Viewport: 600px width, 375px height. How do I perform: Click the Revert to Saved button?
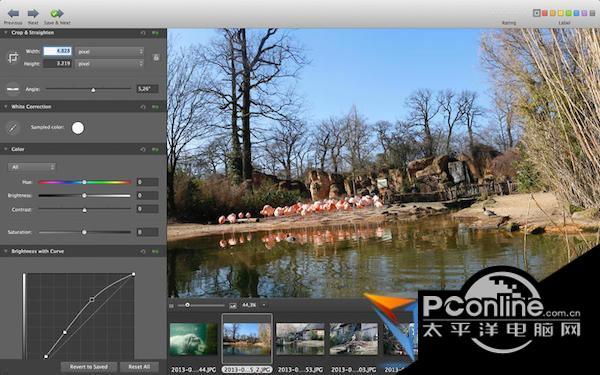(89, 367)
